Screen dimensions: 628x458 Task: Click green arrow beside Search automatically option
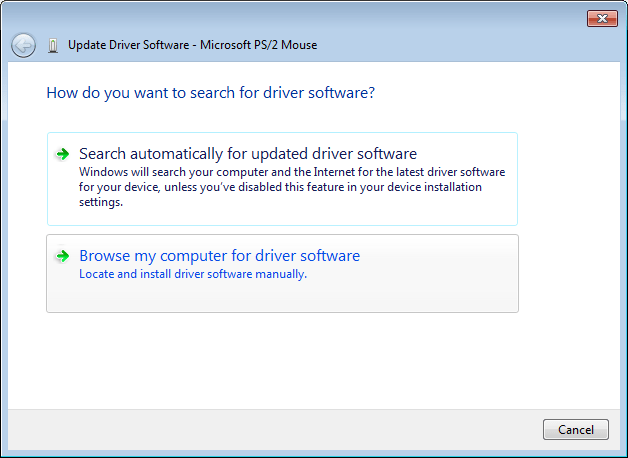[63, 154]
